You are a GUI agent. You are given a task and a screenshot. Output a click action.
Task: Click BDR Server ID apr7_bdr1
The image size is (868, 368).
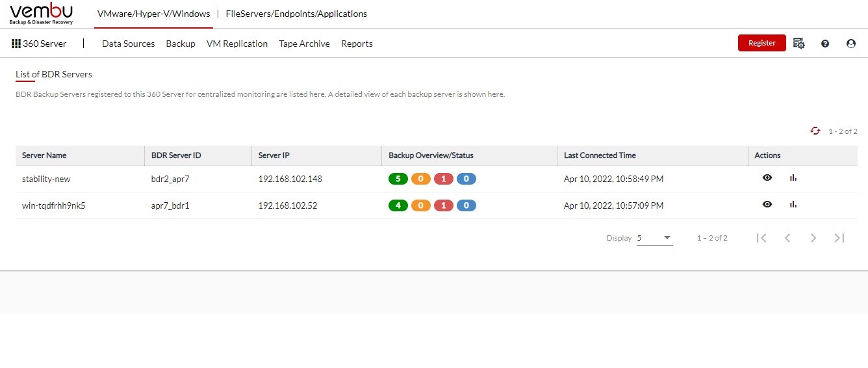click(x=170, y=205)
